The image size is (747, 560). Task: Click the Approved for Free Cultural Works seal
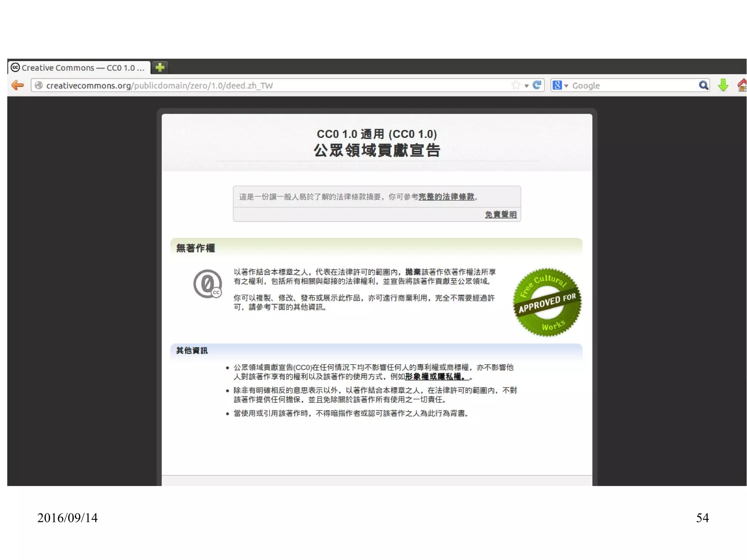point(547,302)
